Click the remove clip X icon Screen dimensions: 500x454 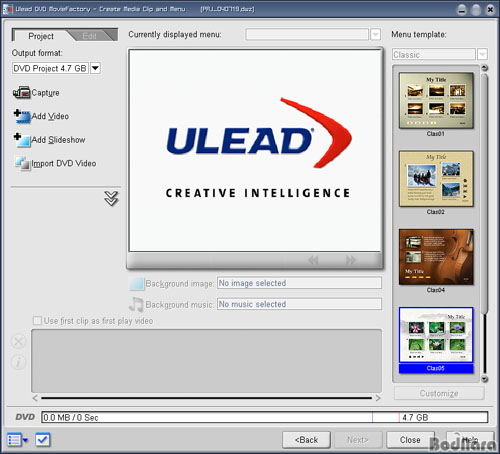pos(19,341)
